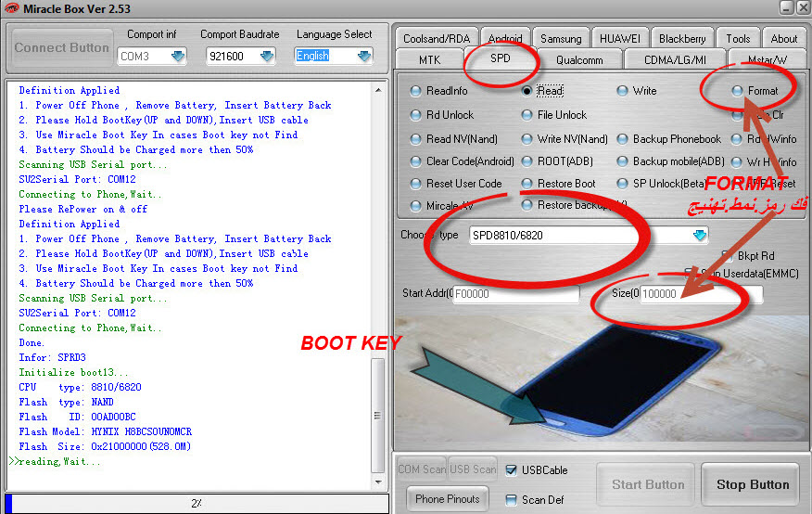Click the Stop Button
The image size is (812, 514).
753,485
